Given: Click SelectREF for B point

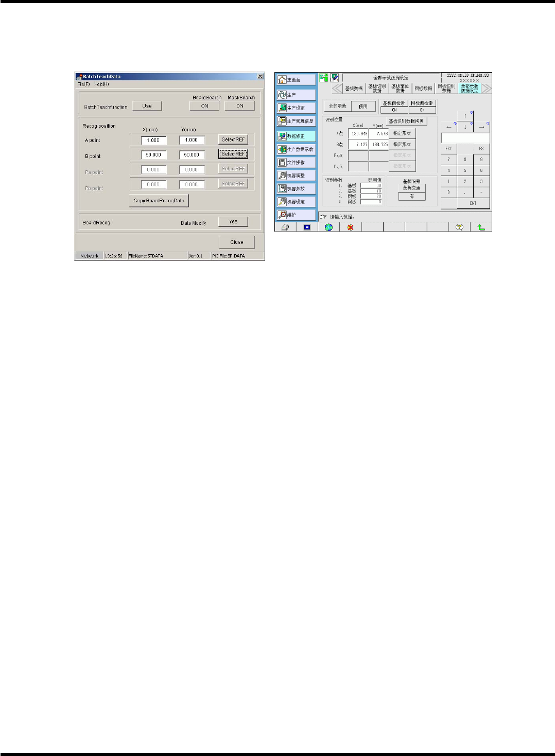Looking at the screenshot, I should tap(233, 154).
